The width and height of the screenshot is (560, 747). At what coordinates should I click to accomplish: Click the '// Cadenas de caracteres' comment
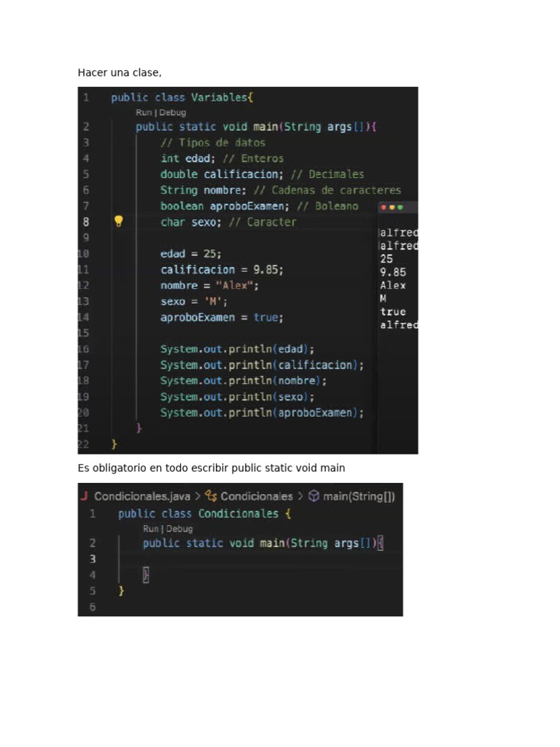click(327, 190)
